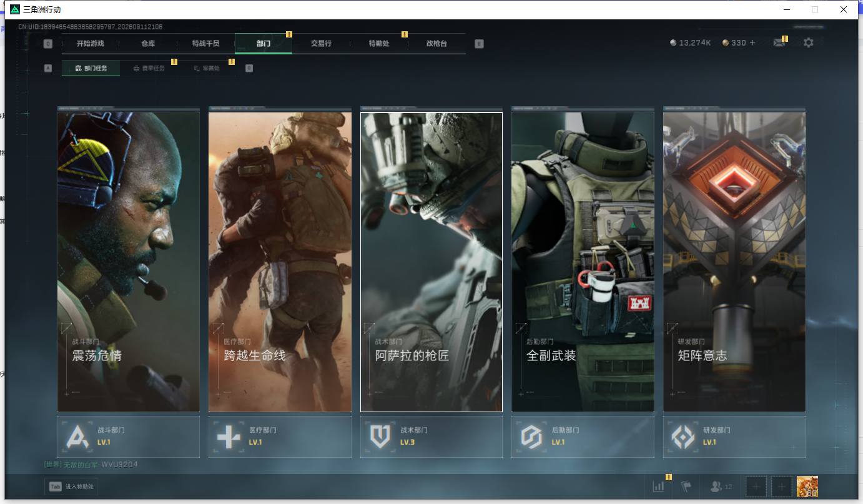
Task: Select the 部门任务 sub-tab
Action: point(91,68)
